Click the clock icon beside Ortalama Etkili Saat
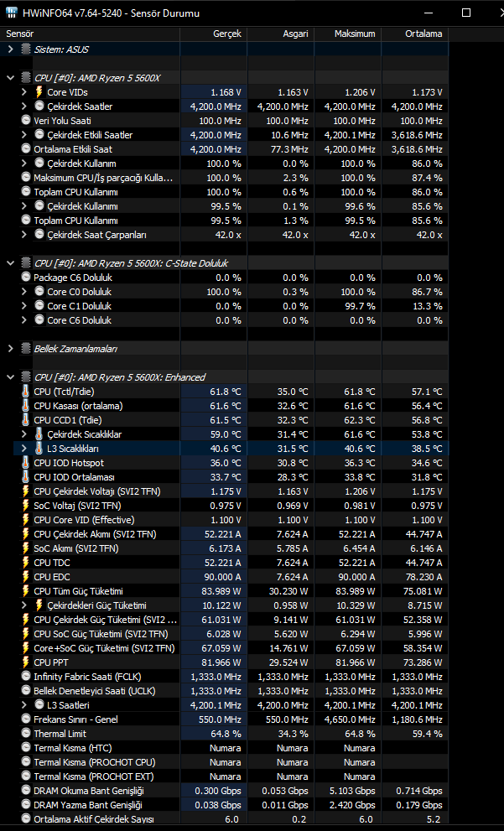Screen dimensions: 504x831 coord(25,149)
